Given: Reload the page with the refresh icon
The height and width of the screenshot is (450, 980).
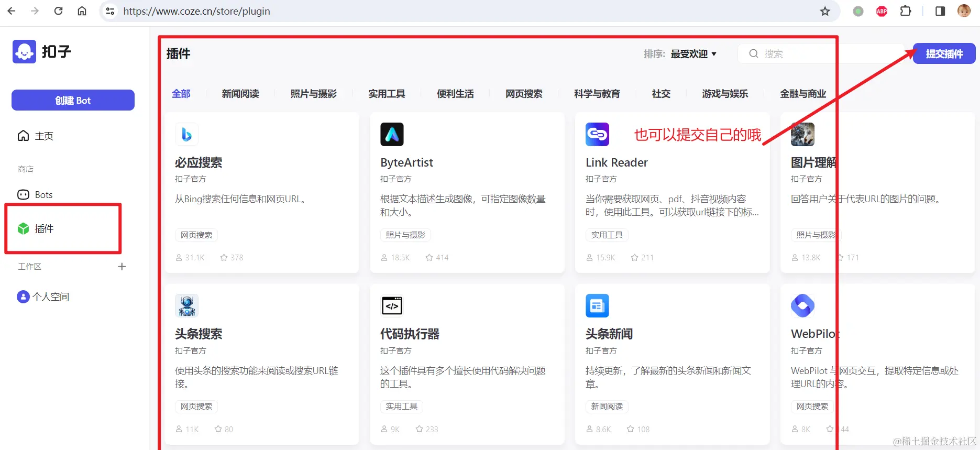Looking at the screenshot, I should pyautogui.click(x=59, y=11).
